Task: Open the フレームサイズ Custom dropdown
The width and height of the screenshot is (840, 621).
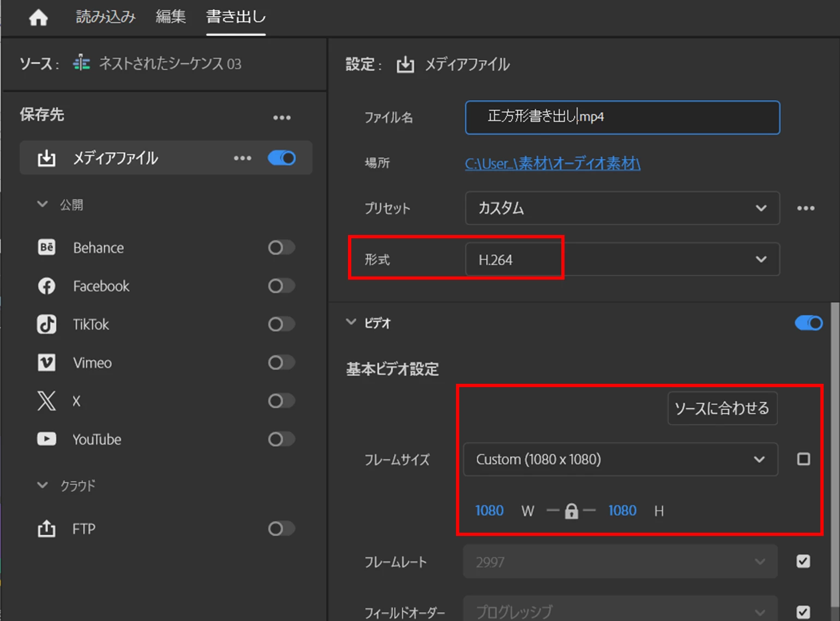Action: (x=620, y=459)
